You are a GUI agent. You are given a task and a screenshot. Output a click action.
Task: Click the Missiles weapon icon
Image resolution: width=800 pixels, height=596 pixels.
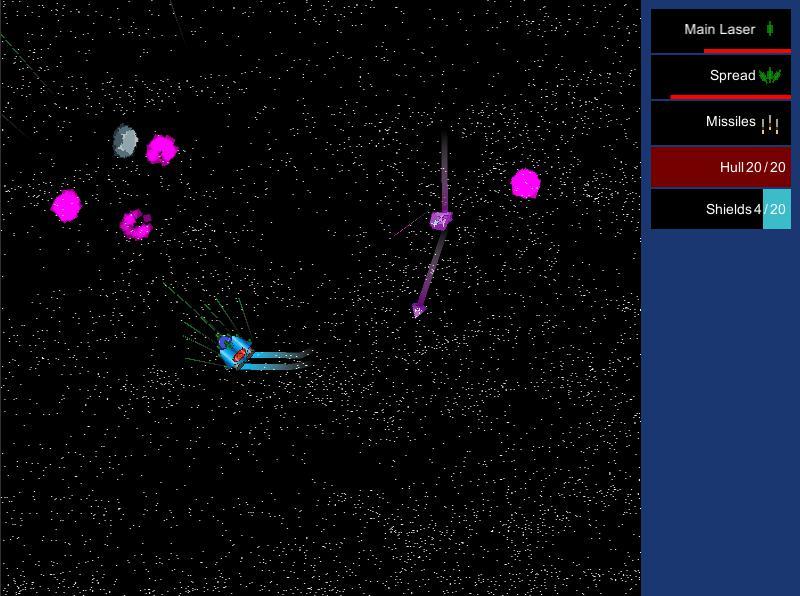click(770, 123)
